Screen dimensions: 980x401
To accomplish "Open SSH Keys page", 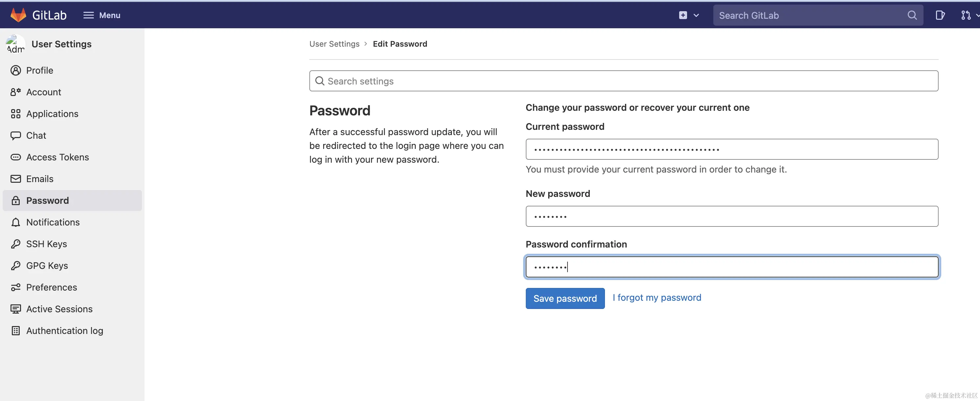I will [x=46, y=244].
